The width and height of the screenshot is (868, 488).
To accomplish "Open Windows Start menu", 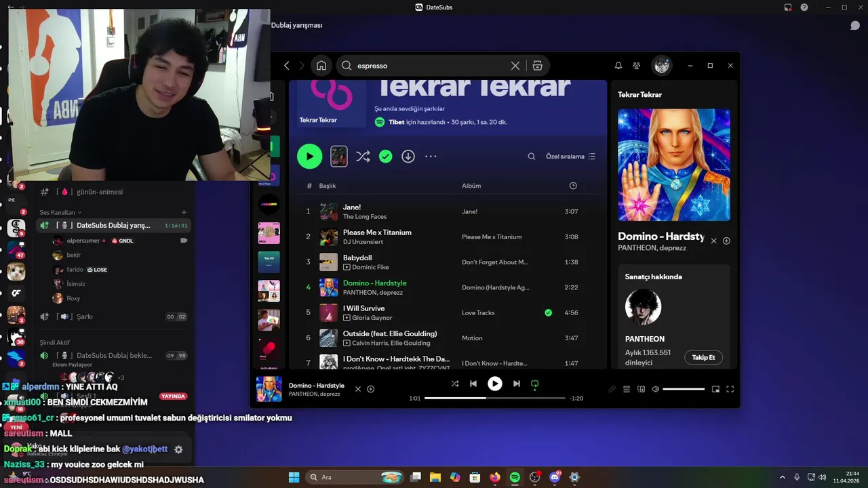I will click(294, 477).
